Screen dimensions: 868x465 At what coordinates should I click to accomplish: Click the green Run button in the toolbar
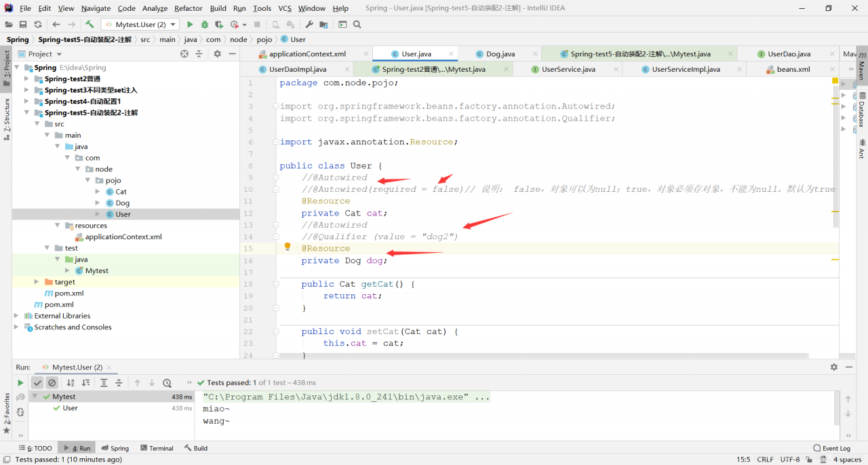(x=190, y=24)
